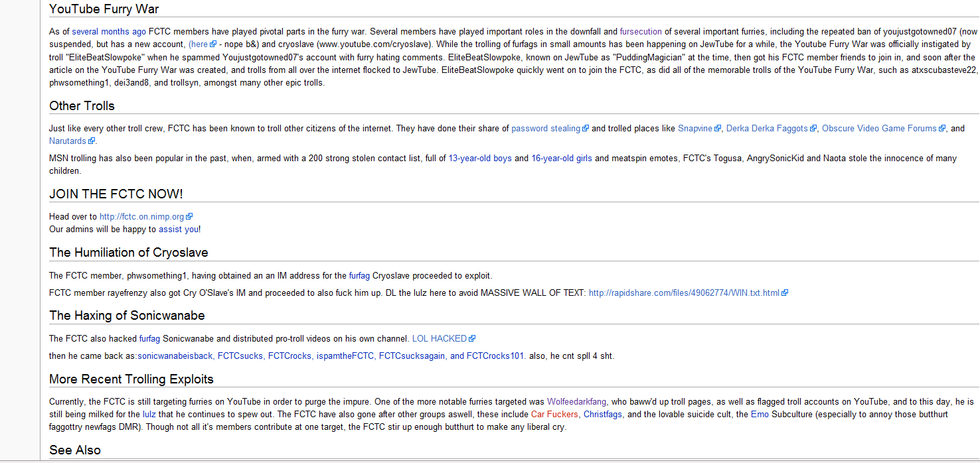Visit the Snapvine link
Viewport: 980px width, 463px height.
click(694, 129)
